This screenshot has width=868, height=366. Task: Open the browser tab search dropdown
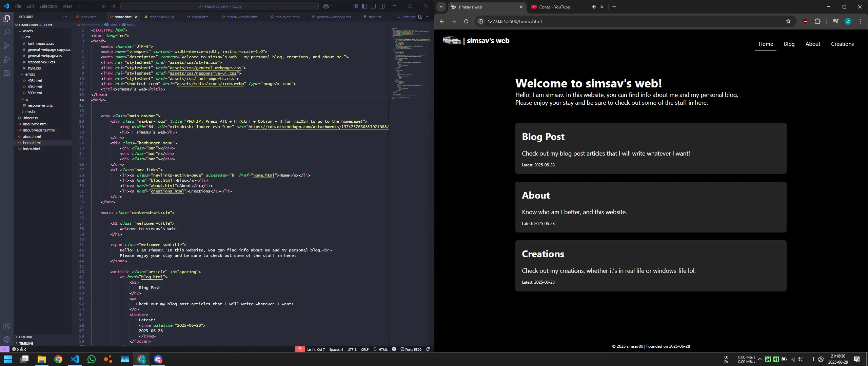[x=441, y=7]
